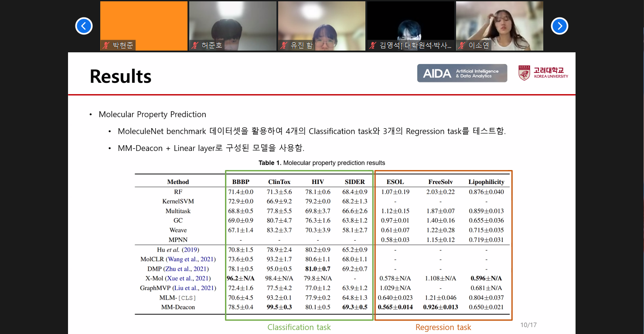Select 박현준's orange video tile

click(x=144, y=22)
